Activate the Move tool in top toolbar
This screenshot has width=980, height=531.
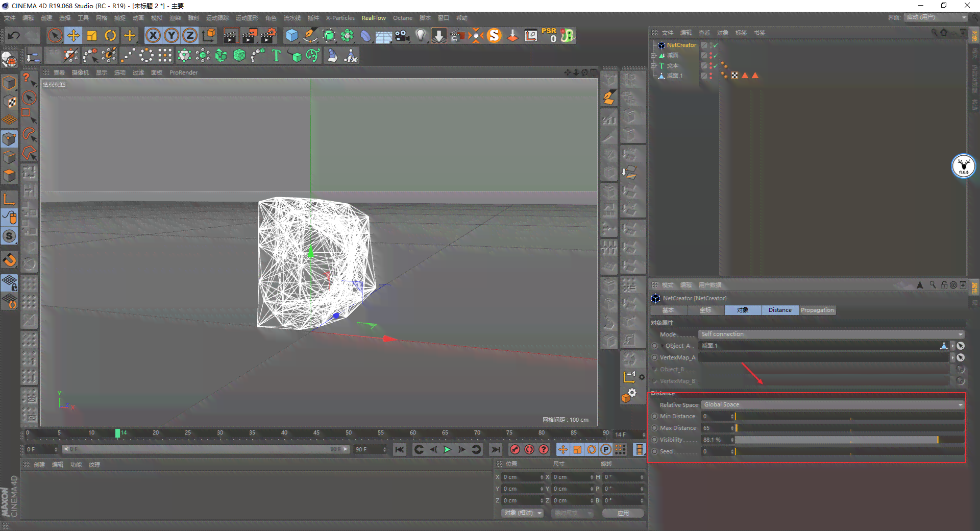(x=73, y=35)
